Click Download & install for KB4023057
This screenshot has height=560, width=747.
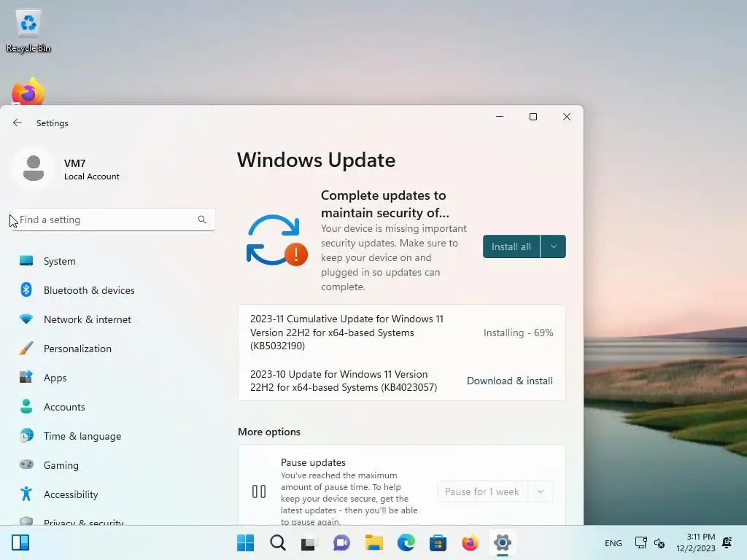pyautogui.click(x=510, y=381)
